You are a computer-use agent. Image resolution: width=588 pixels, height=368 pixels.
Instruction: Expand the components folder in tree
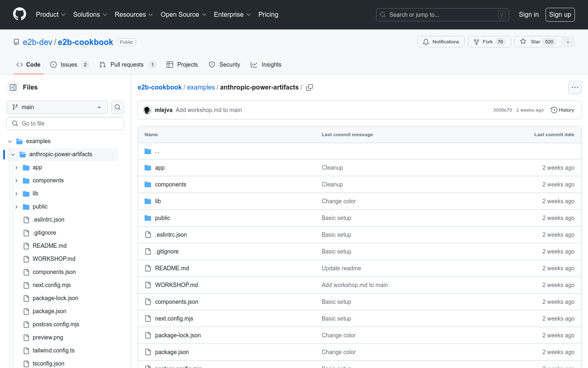coord(16,181)
